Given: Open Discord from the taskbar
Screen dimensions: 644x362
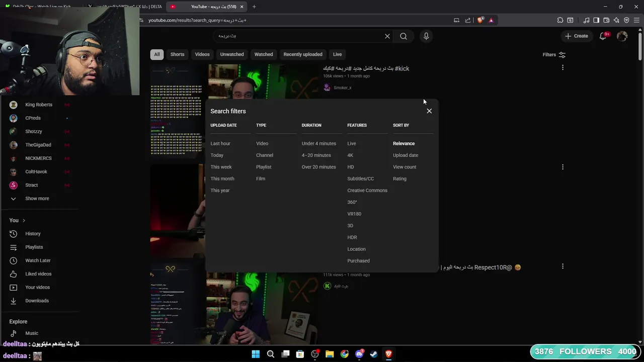Looking at the screenshot, I should 359,354.
